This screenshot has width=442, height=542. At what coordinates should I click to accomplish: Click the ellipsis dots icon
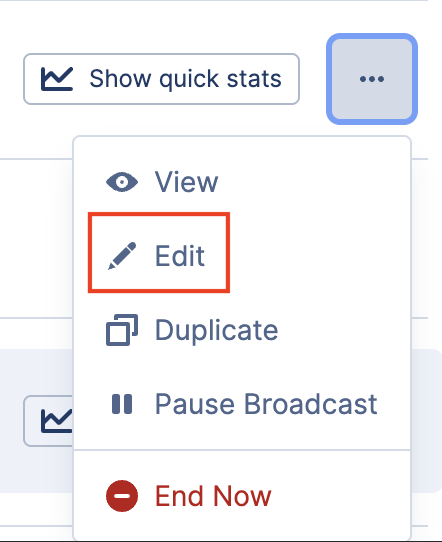pos(372,79)
